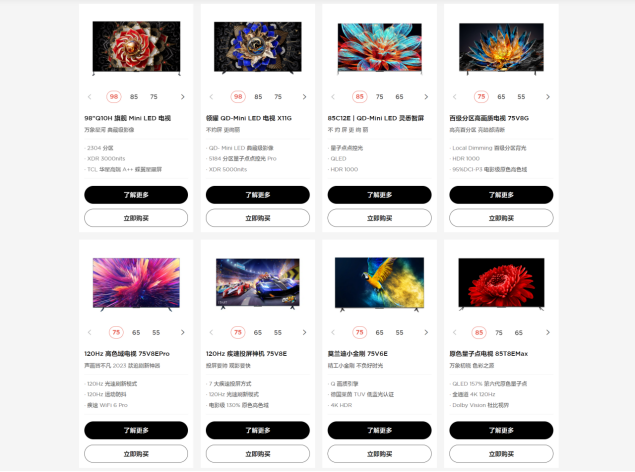Click 了解更多 button for 98"Q10H TV

pyautogui.click(x=136, y=195)
